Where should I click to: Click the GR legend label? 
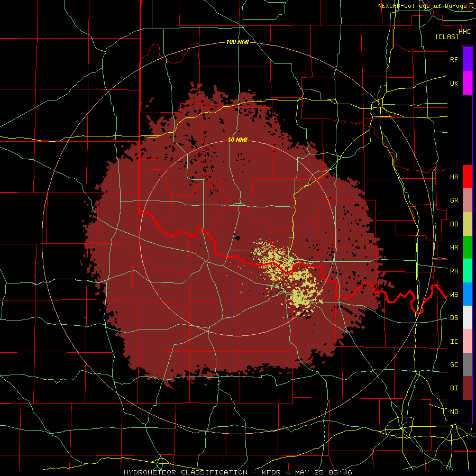(454, 200)
